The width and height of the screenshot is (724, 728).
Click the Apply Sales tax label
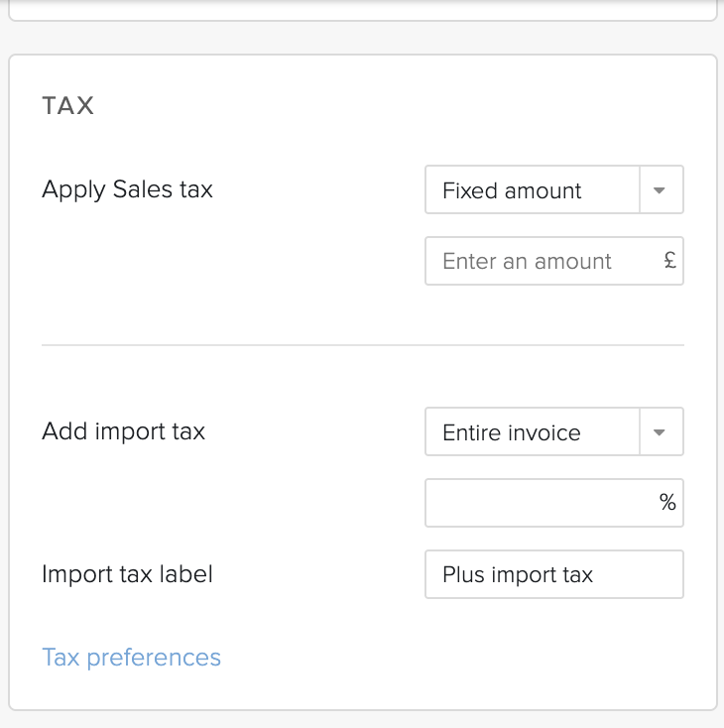click(127, 189)
